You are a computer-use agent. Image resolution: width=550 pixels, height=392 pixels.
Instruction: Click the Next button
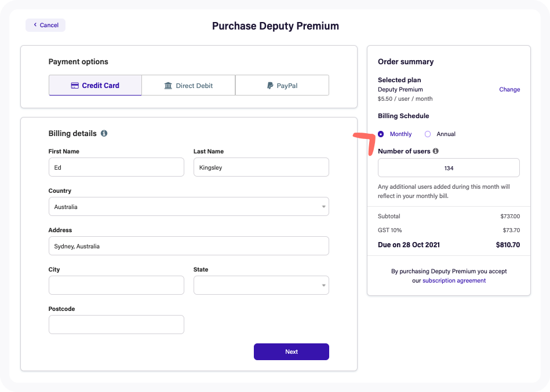[x=291, y=351]
